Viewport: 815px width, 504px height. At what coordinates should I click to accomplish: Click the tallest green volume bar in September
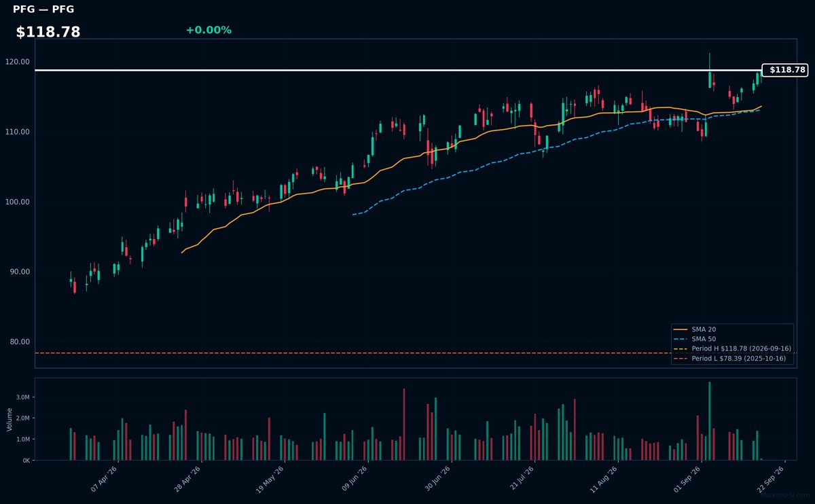pyautogui.click(x=710, y=421)
